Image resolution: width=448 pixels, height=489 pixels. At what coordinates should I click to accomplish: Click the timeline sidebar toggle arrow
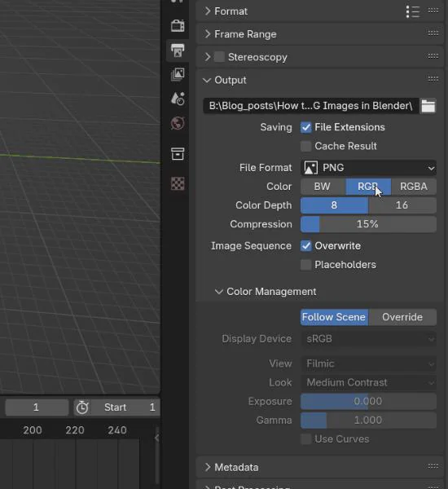(x=157, y=438)
